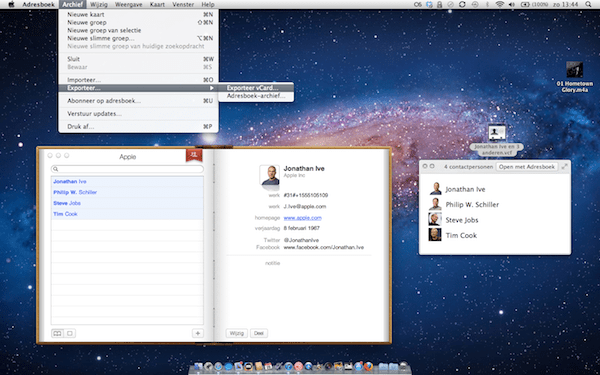The height and width of the screenshot is (375, 600).
Task: Click the Time Machine clock icon in the menu bar
Action: point(475,5)
